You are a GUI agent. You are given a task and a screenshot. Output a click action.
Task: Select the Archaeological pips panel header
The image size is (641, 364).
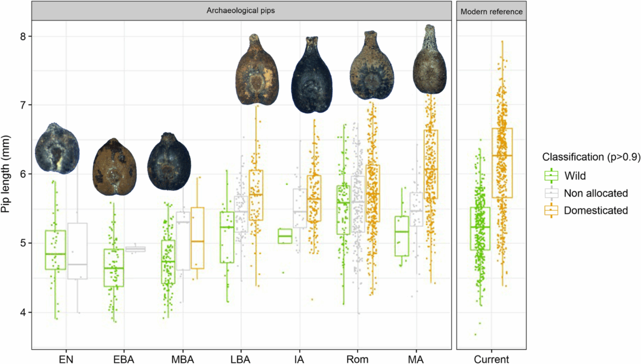click(241, 9)
